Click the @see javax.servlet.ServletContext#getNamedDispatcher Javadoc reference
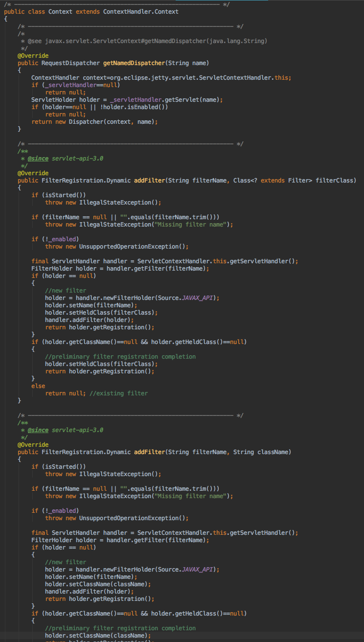Image resolution: width=364 pixels, height=642 pixels. 147,41
